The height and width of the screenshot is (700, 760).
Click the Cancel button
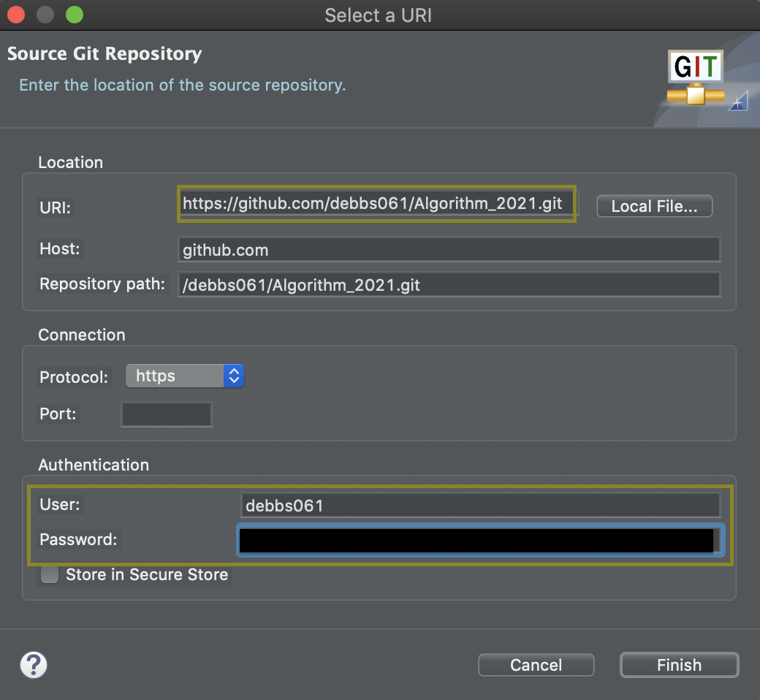click(x=536, y=665)
